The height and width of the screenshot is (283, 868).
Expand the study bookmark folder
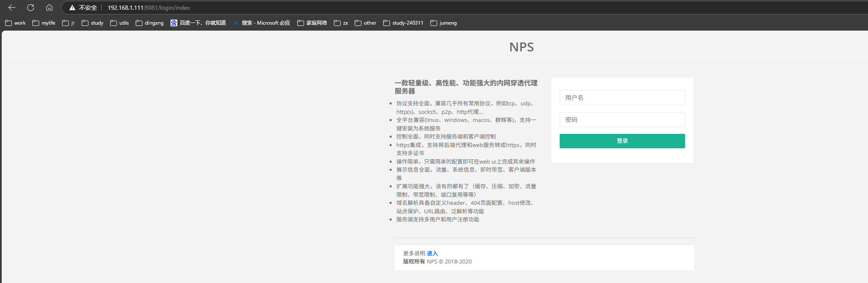[x=93, y=23]
